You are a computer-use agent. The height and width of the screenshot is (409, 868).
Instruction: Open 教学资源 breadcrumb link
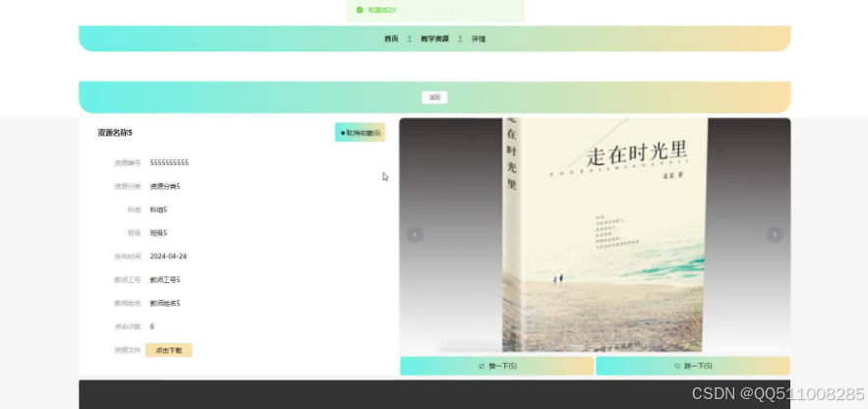tap(434, 38)
